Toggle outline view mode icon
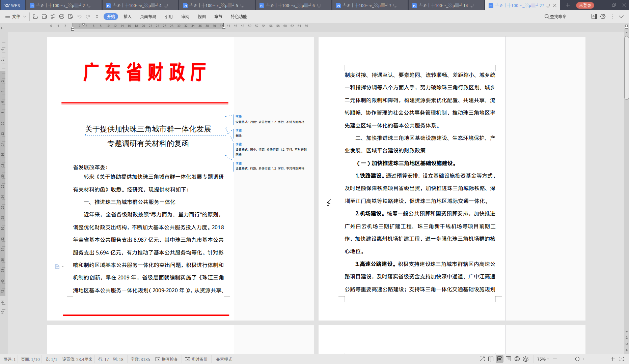Screen dimensions: 629x364 click(x=508, y=359)
